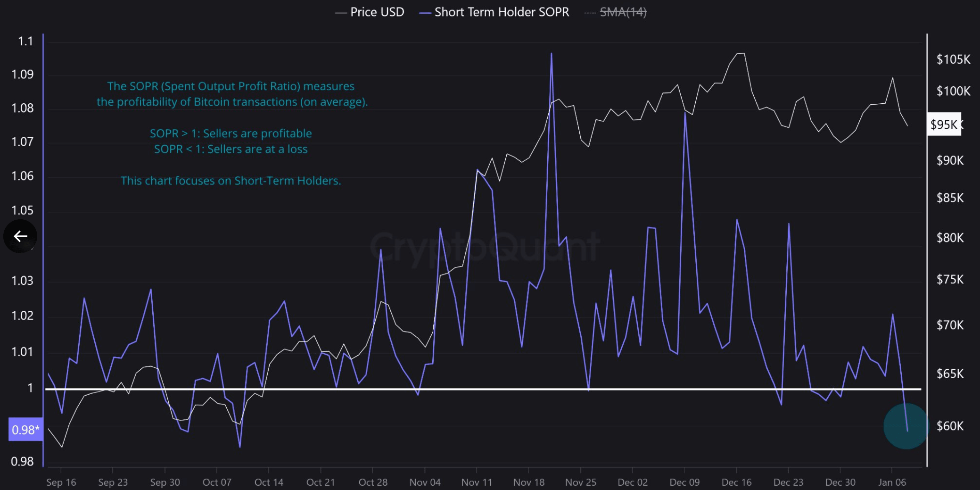Click 'SOPR < 1: Sellers are at a loss' text
Image resolution: width=980 pixels, height=490 pixels.
tap(231, 149)
